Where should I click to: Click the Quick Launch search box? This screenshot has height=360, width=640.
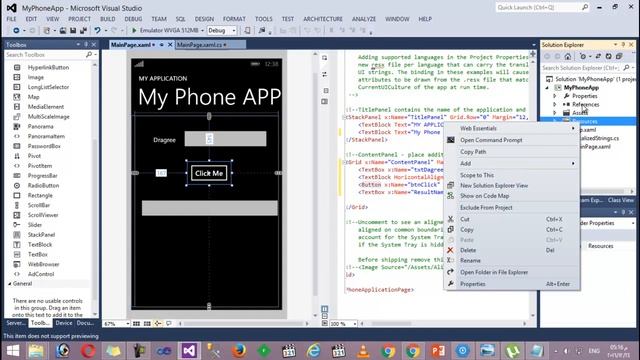[x=539, y=7]
